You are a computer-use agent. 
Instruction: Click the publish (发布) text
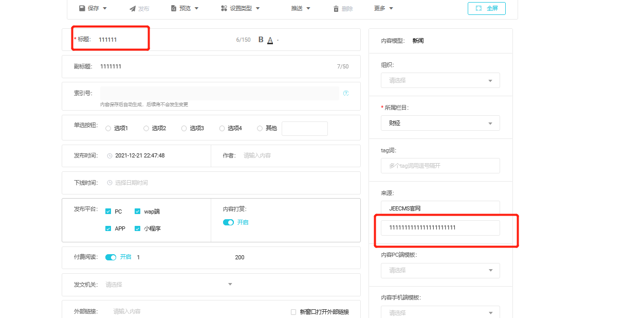pos(144,9)
